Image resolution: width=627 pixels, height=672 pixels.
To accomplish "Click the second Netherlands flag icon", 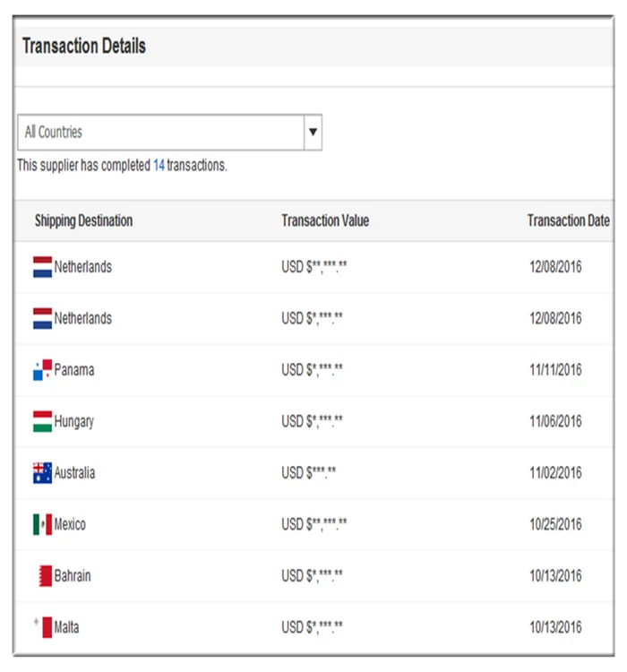I will [x=42, y=318].
